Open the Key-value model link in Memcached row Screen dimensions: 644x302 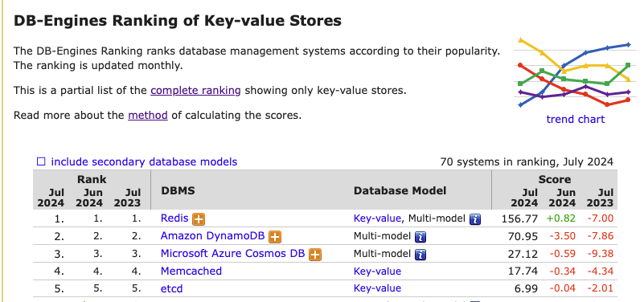click(377, 271)
